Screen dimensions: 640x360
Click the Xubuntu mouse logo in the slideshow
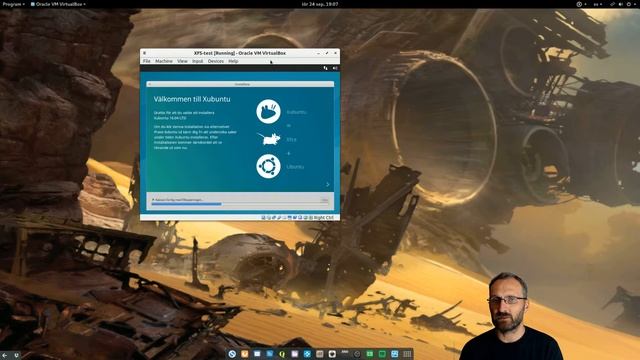coord(268,111)
